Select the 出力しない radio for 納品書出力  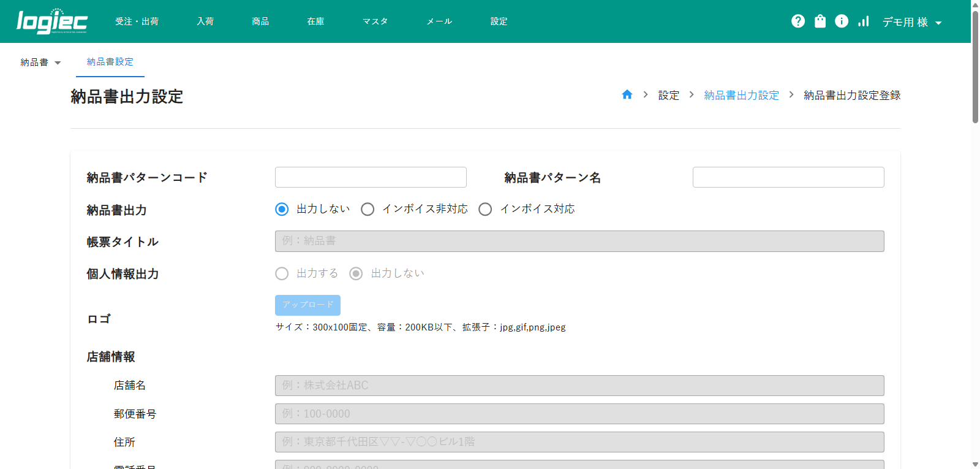(282, 210)
